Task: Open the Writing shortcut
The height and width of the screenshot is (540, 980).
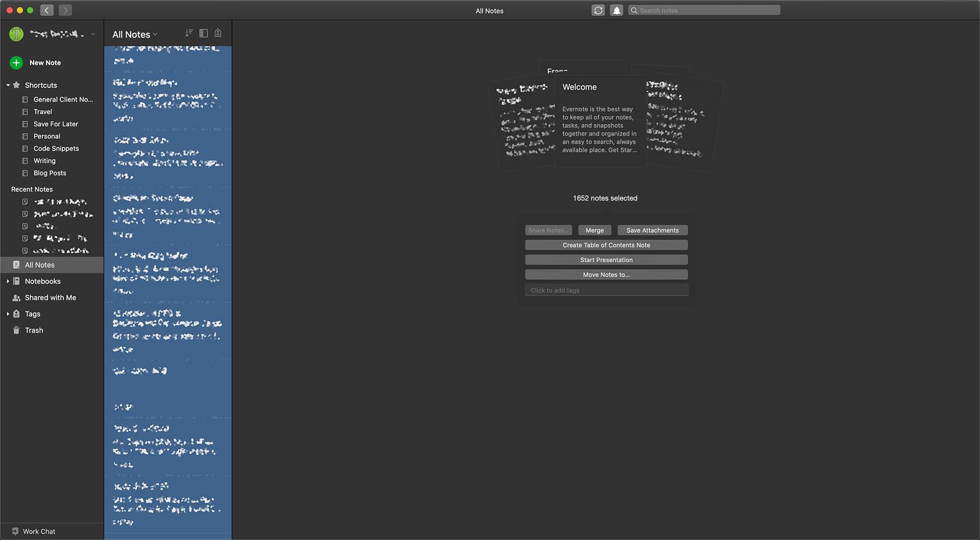Action: [x=44, y=161]
